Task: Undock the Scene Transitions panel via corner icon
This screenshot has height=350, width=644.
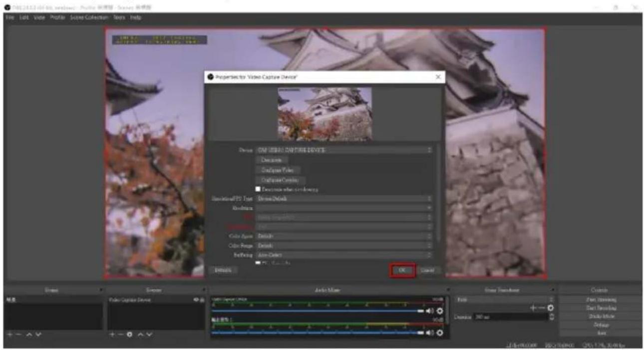Action: [x=554, y=290]
